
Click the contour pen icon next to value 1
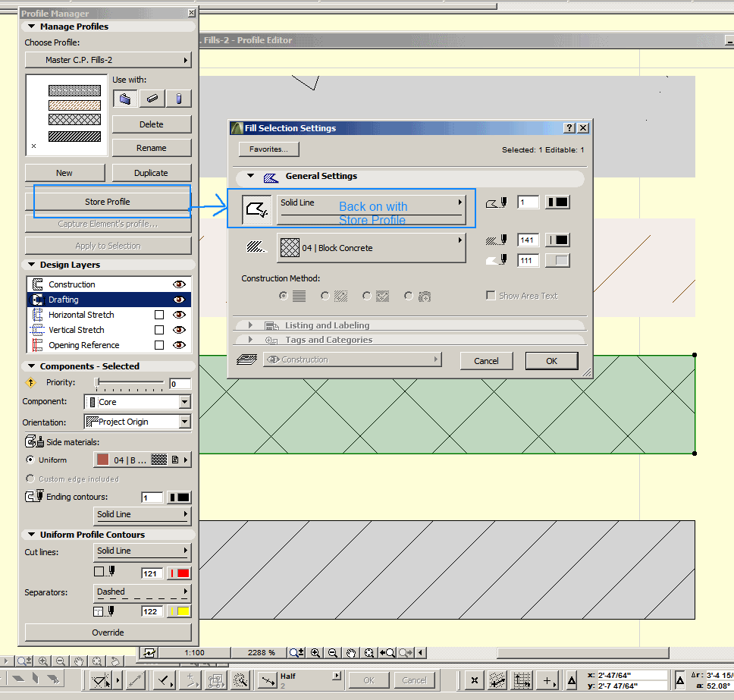coord(496,202)
